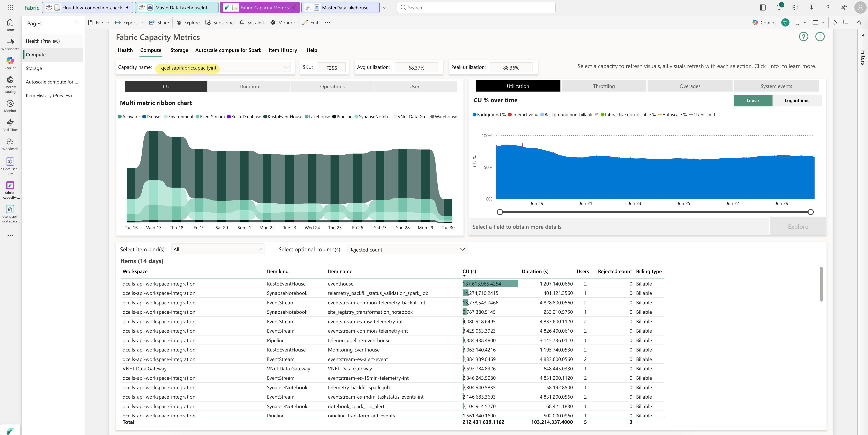Click Set alert in the toolbar
The image size is (868, 435).
click(252, 23)
